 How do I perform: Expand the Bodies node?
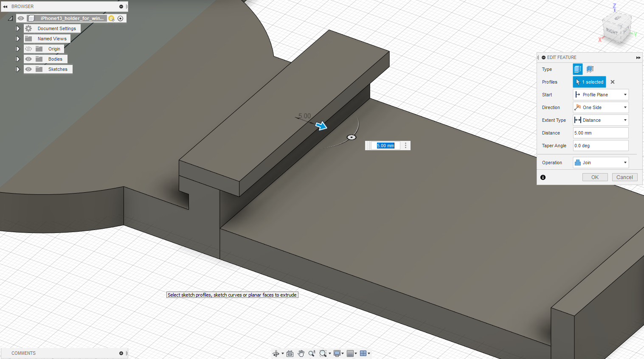[18, 59]
